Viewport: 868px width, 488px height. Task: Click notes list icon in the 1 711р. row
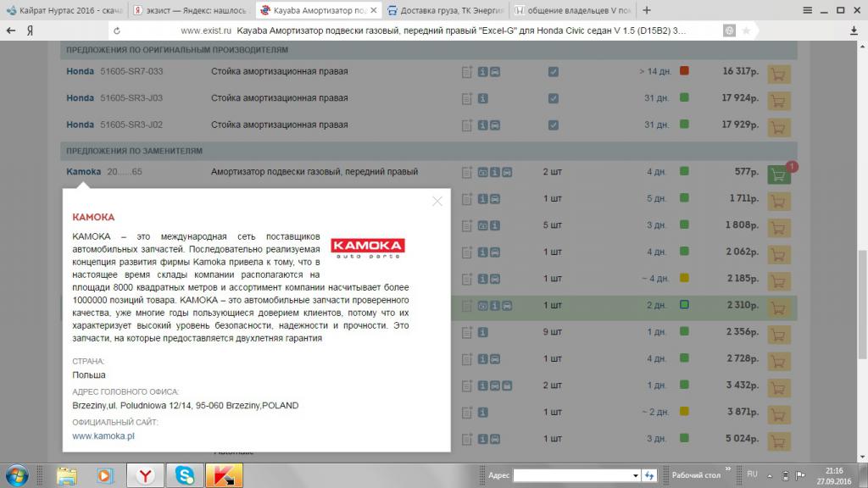[467, 198]
